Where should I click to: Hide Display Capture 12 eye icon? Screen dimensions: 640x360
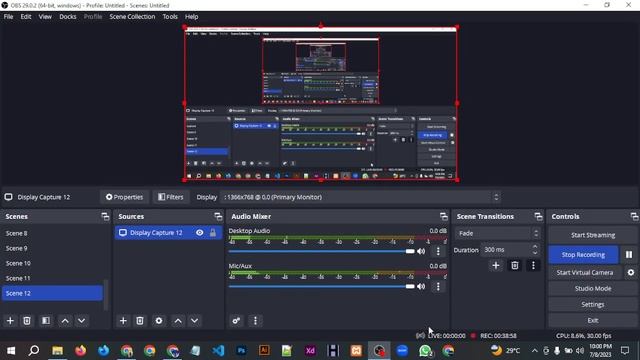(x=200, y=233)
